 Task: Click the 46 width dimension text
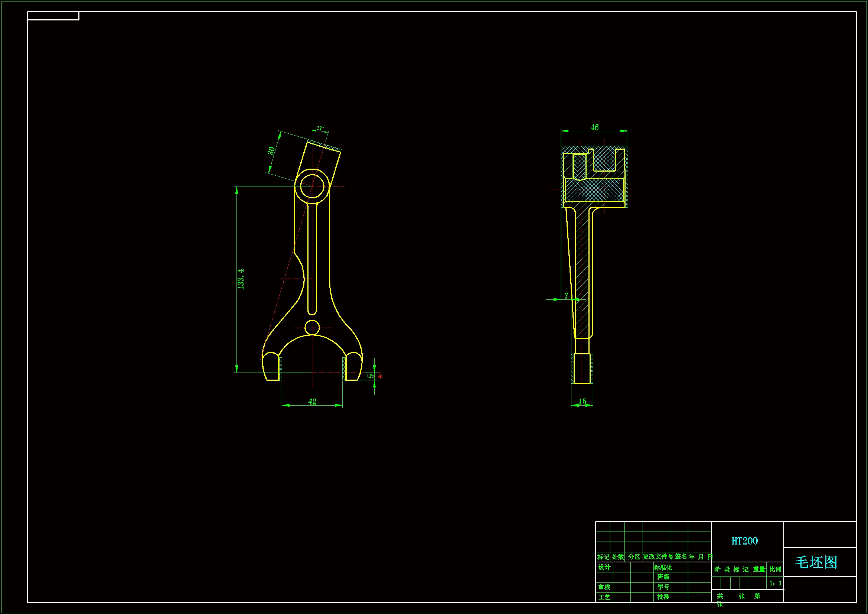(594, 127)
